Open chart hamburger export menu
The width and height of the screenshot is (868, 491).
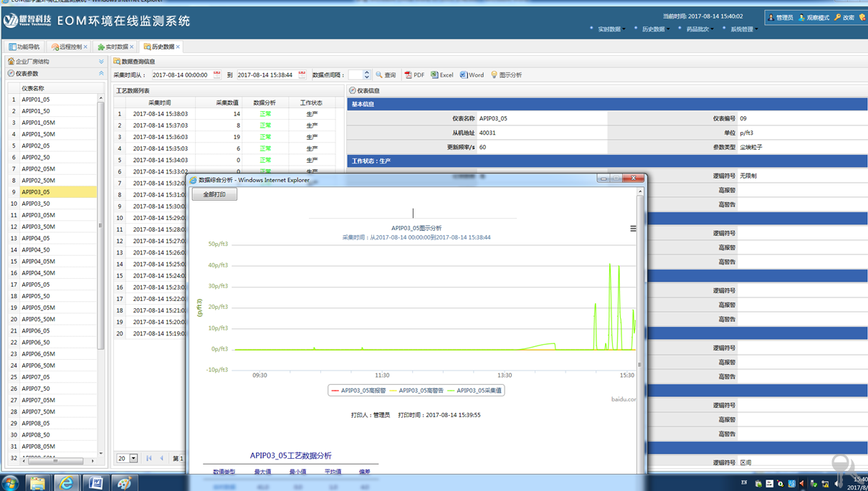[633, 229]
